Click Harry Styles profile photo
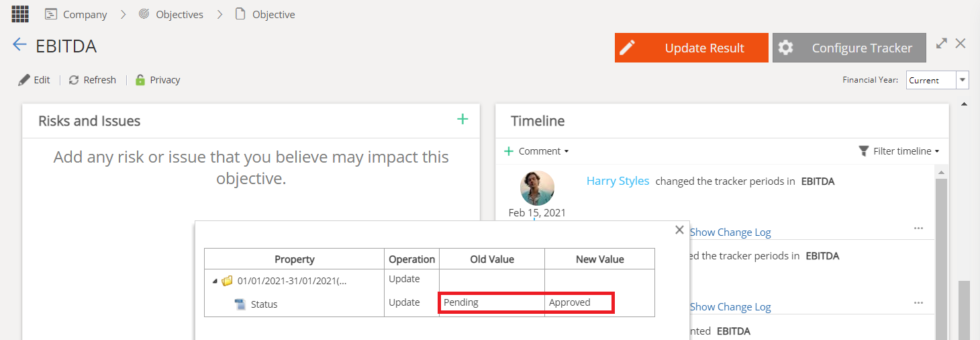The height and width of the screenshot is (340, 980). coord(537,187)
